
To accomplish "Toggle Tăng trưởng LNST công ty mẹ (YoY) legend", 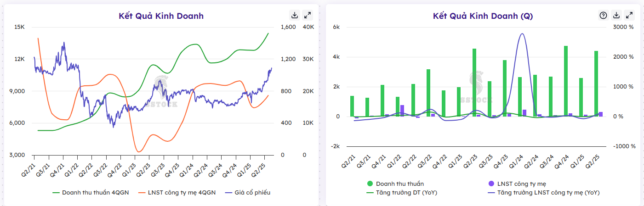I will [x=543, y=193].
